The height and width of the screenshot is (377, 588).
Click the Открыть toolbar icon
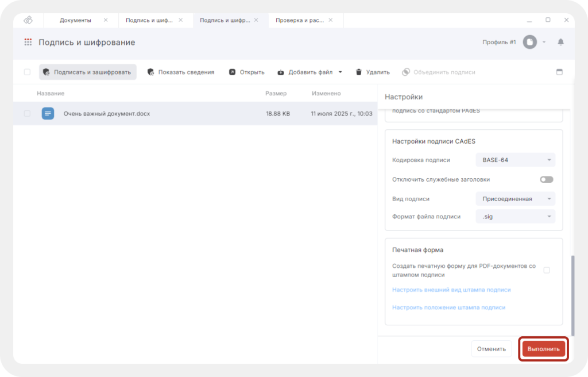pyautogui.click(x=232, y=72)
